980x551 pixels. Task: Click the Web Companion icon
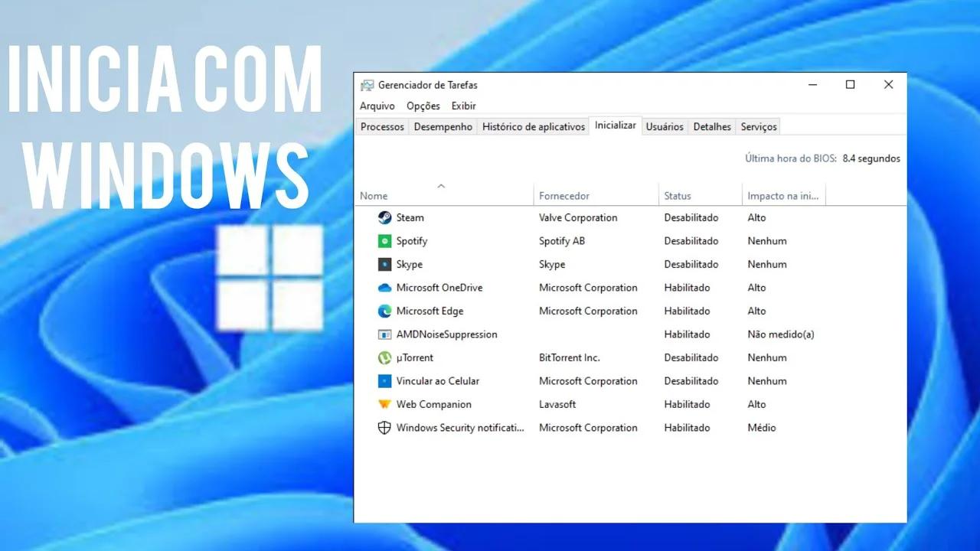(x=384, y=405)
